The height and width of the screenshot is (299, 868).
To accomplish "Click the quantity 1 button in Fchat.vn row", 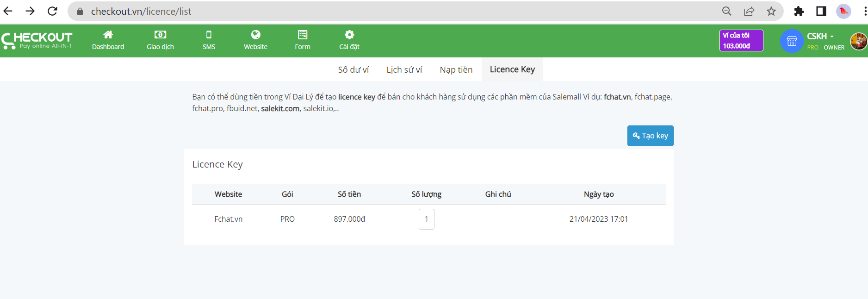I will (x=427, y=219).
